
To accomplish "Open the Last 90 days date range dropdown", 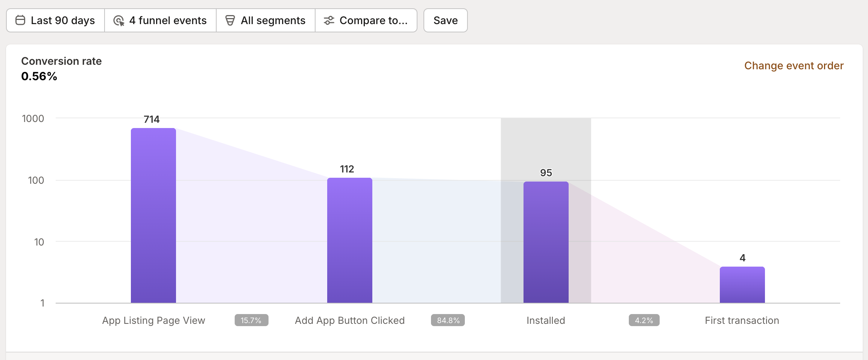I will point(56,20).
